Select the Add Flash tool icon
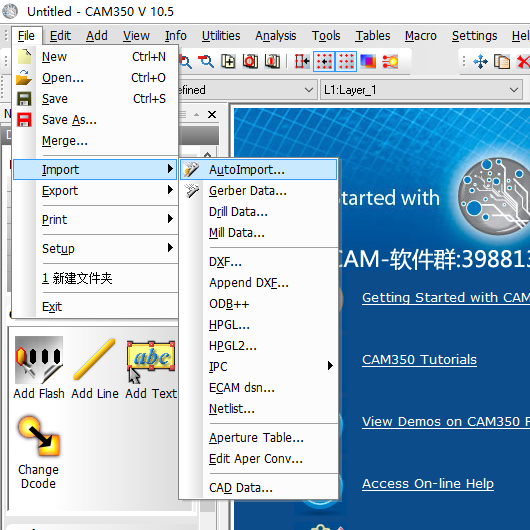This screenshot has width=530, height=530. 39,360
